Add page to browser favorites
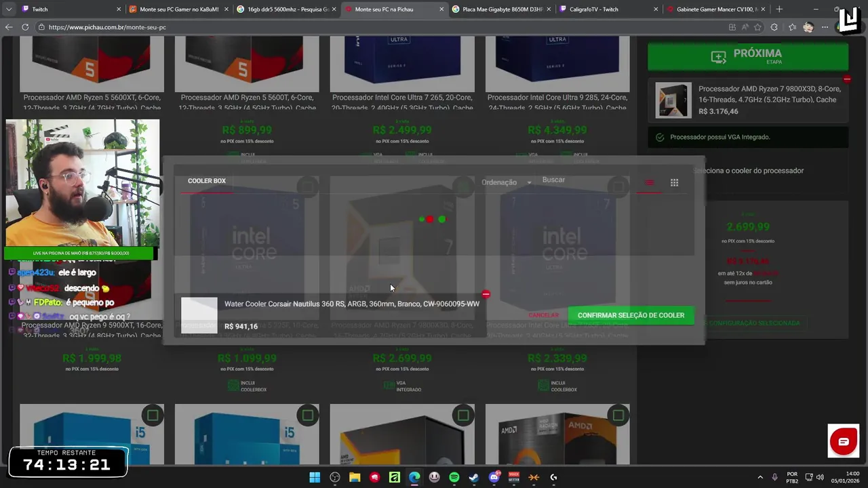The width and height of the screenshot is (868, 488). click(757, 27)
